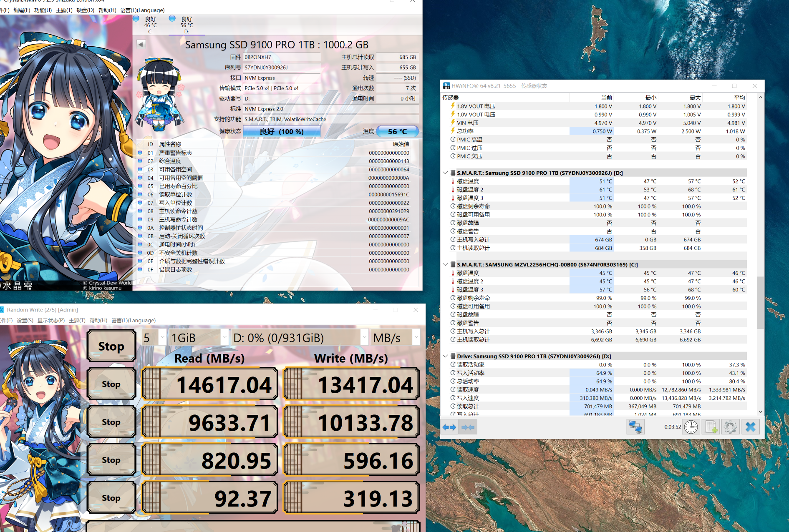Click HWiNFO log file start icon
Screen dimensions: 789x532
[711, 427]
